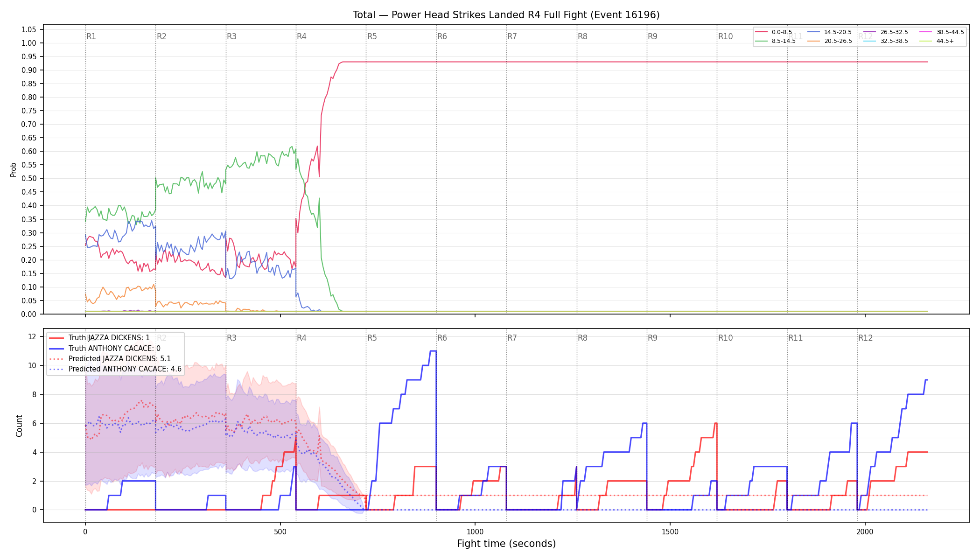
Task: Click red line swatch beside '0.0-8.5' legend
Action: point(762,32)
